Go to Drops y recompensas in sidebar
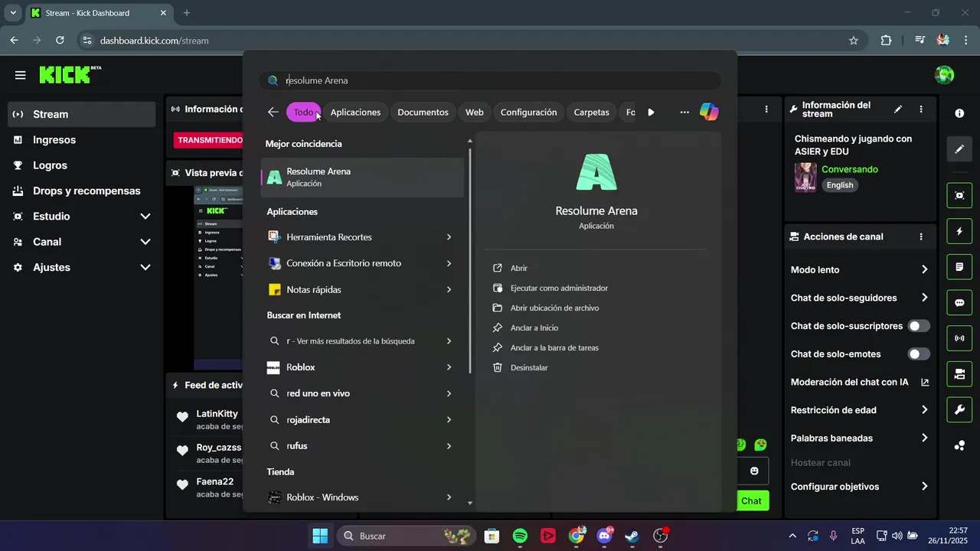980x551 pixels. [82, 191]
